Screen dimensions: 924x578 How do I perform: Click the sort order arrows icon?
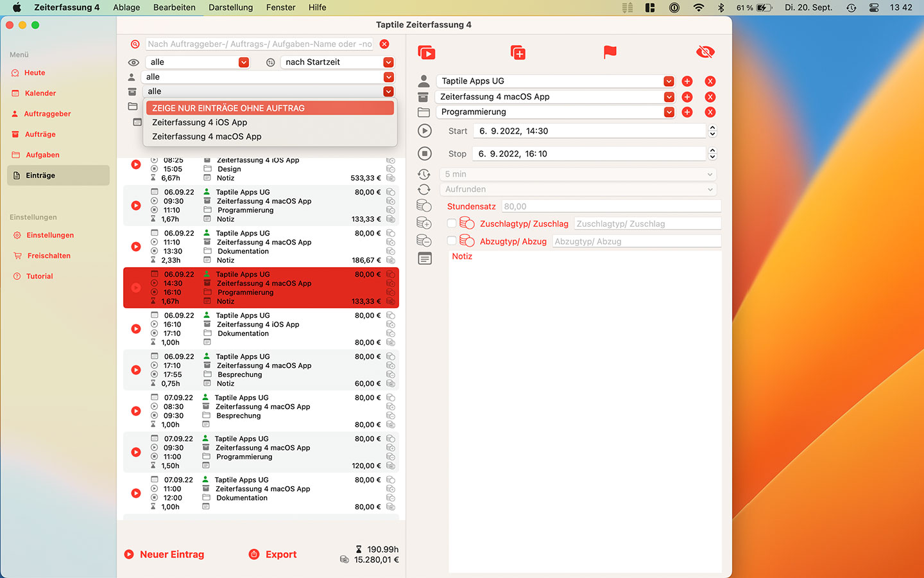pos(271,62)
